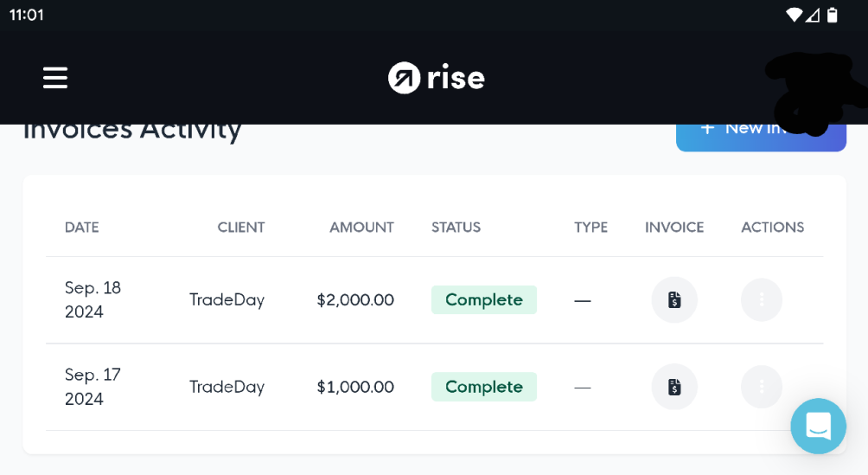Tap the battery status icon
868x475 pixels.
(833, 15)
